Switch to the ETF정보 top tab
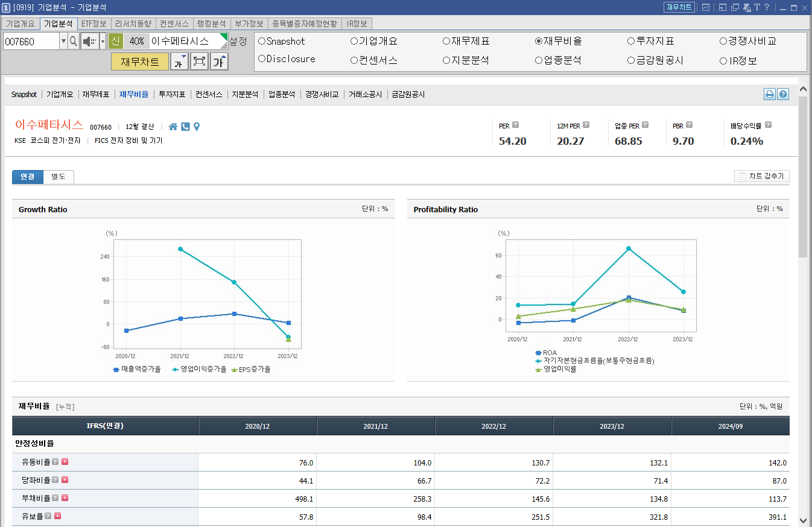The image size is (812, 527). 94,24
